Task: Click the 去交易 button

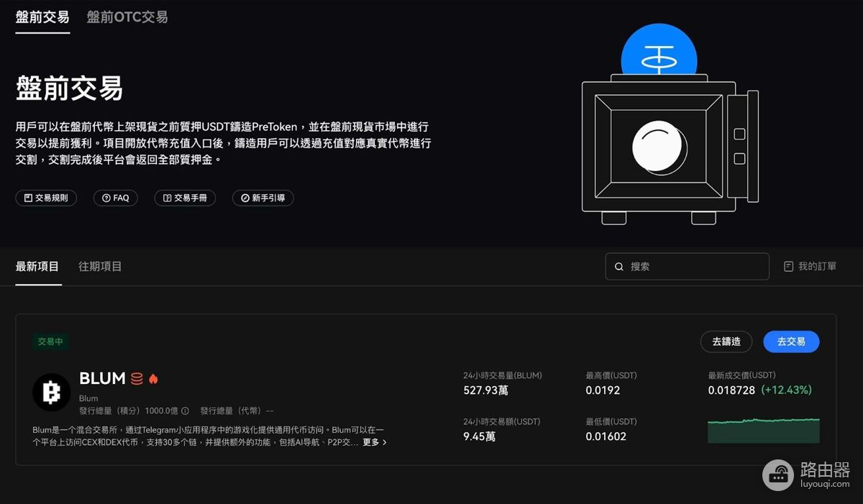Action: coord(791,342)
